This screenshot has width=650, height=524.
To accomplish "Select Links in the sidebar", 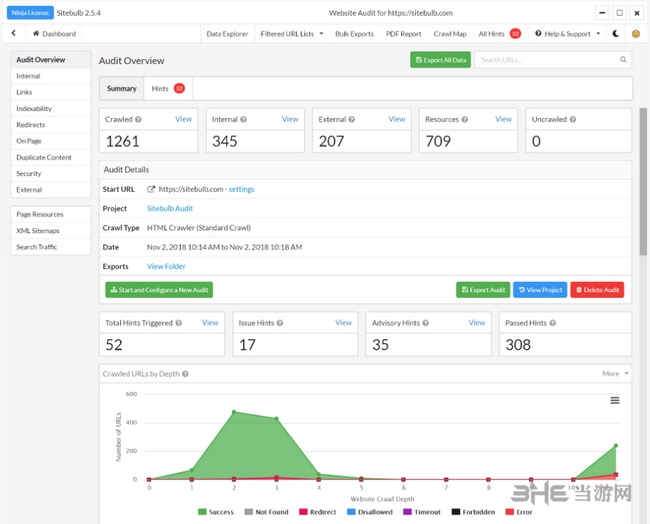I will pyautogui.click(x=51, y=92).
